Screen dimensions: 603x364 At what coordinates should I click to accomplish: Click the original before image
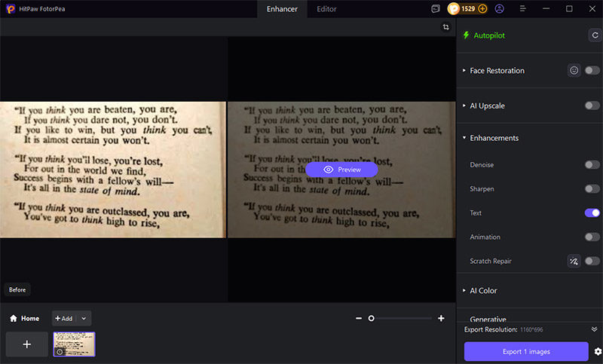(x=112, y=170)
